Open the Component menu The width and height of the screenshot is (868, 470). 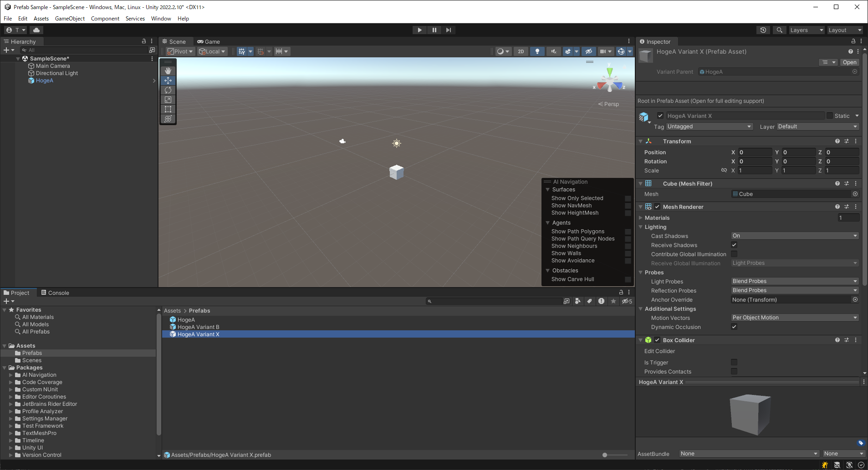(105, 19)
